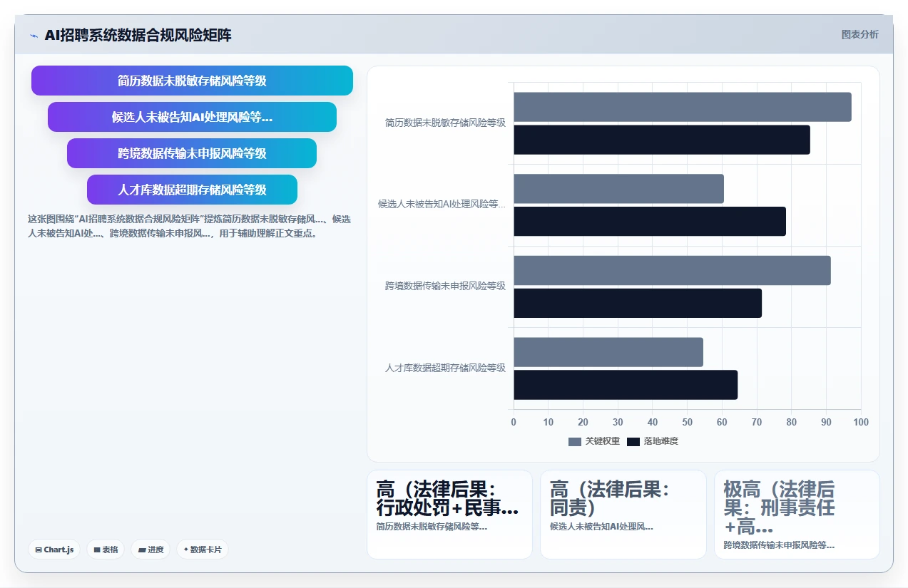Image resolution: width=908 pixels, height=588 pixels.
Task: Click the card caption 跨境数据传输未申报风险等
Action: click(779, 545)
